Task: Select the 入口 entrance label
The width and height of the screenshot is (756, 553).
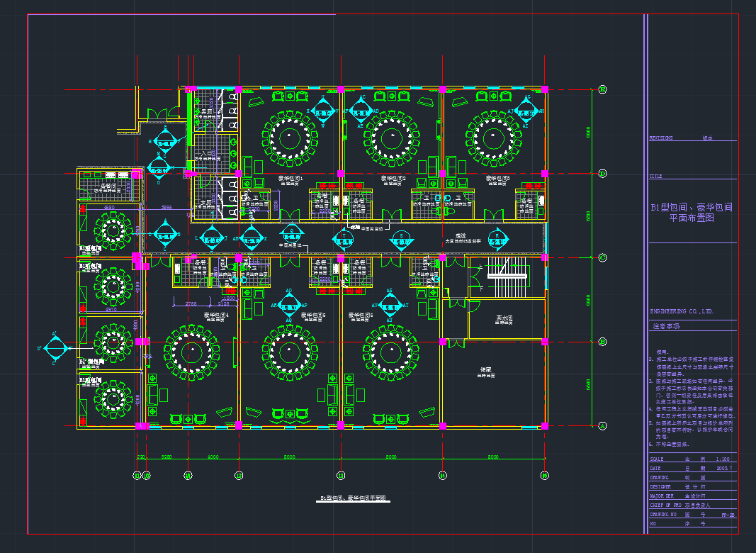Action: click(x=207, y=153)
